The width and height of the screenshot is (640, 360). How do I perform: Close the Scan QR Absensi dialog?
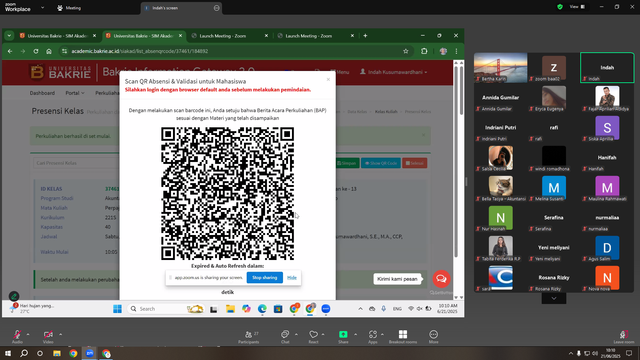[328, 80]
